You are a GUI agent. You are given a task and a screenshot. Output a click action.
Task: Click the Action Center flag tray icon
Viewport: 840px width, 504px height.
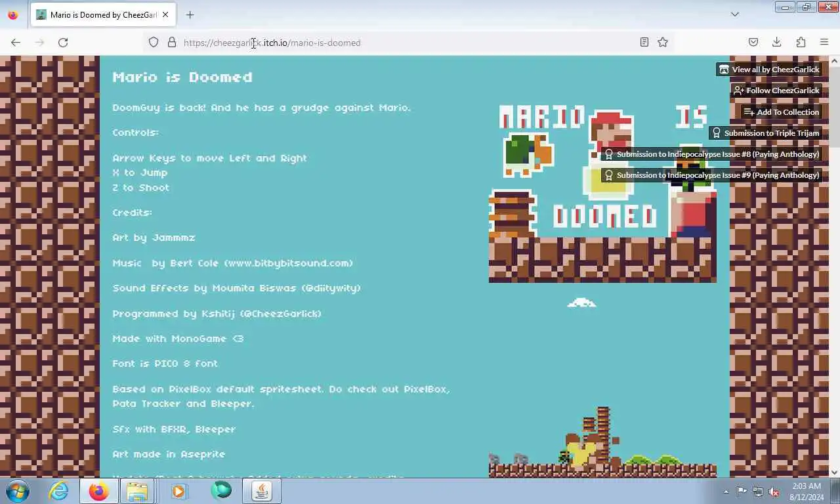click(742, 492)
